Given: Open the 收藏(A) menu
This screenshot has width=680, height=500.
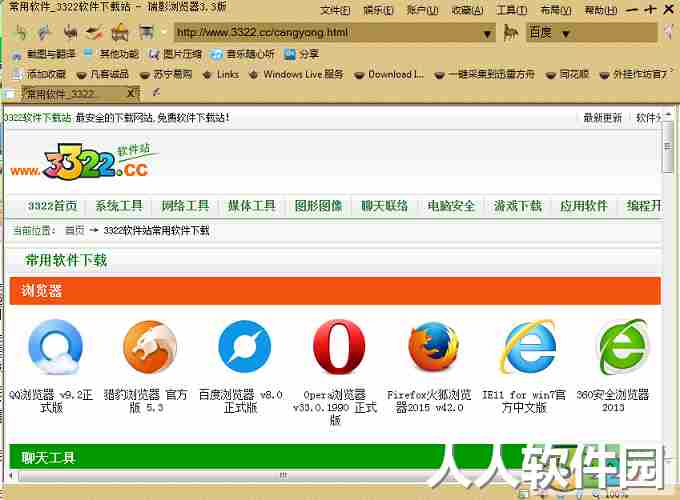Looking at the screenshot, I should pyautogui.click(x=467, y=10).
